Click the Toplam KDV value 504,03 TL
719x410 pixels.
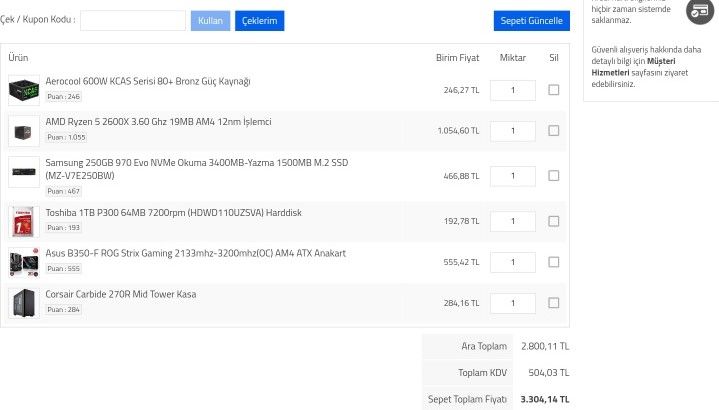pyautogui.click(x=548, y=373)
